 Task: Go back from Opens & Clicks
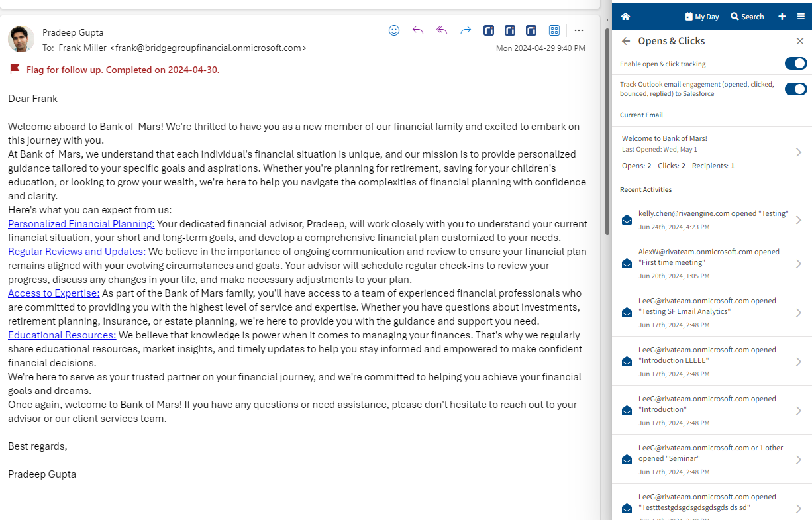coord(626,41)
